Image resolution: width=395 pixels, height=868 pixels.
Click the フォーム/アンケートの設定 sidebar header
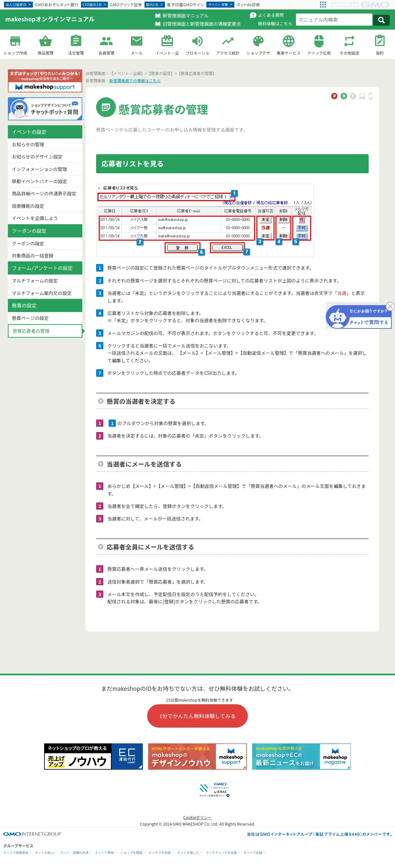[x=45, y=268]
